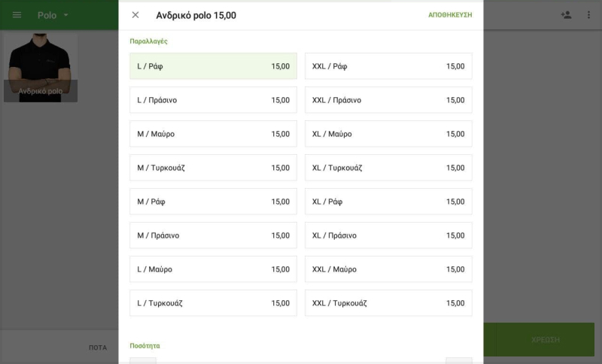Screen dimensions: 602x364
Task: Choose the XXL / Ράφ variant
Action: coord(388,66)
